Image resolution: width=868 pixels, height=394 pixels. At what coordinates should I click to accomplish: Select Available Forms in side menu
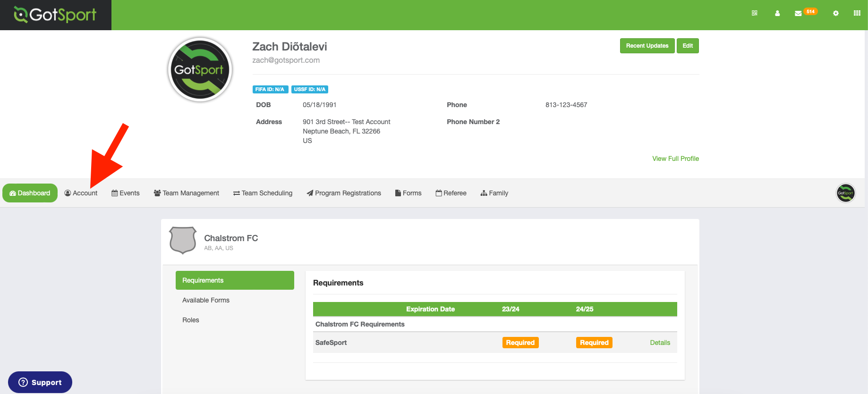pos(206,300)
